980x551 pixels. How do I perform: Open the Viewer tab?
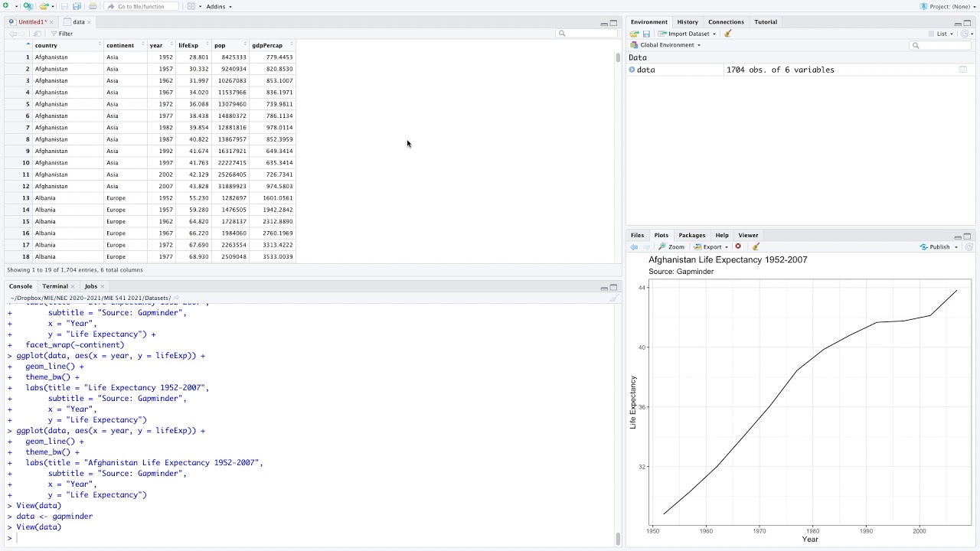click(748, 236)
